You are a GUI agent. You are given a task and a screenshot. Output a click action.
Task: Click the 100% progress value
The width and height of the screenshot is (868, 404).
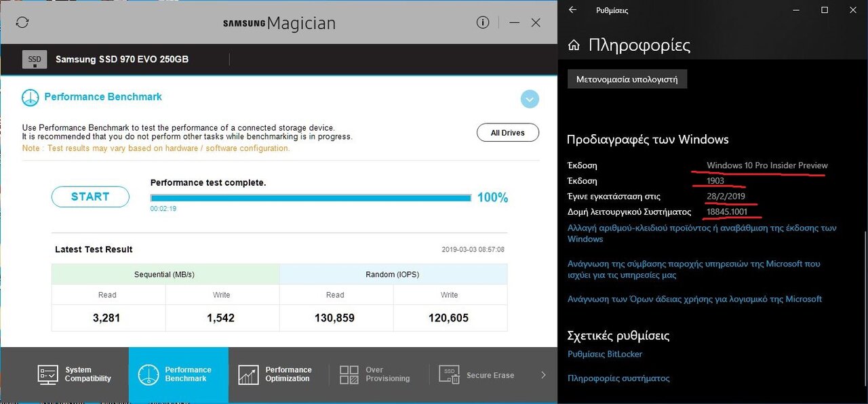[493, 198]
